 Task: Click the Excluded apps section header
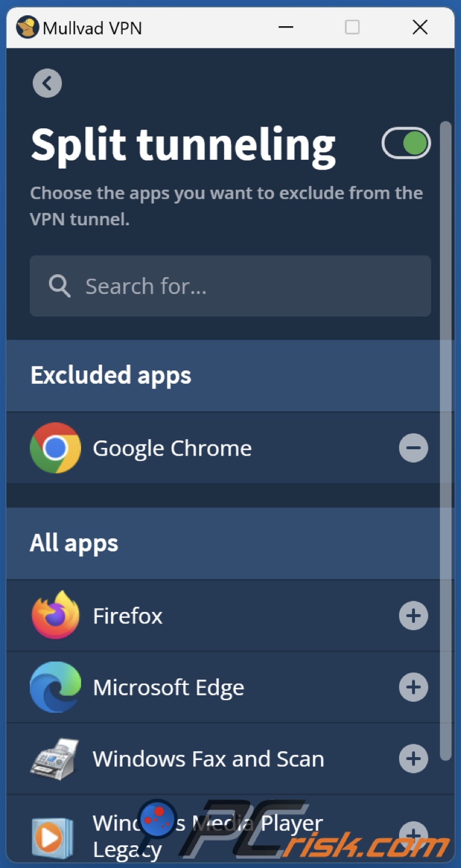coord(111,376)
